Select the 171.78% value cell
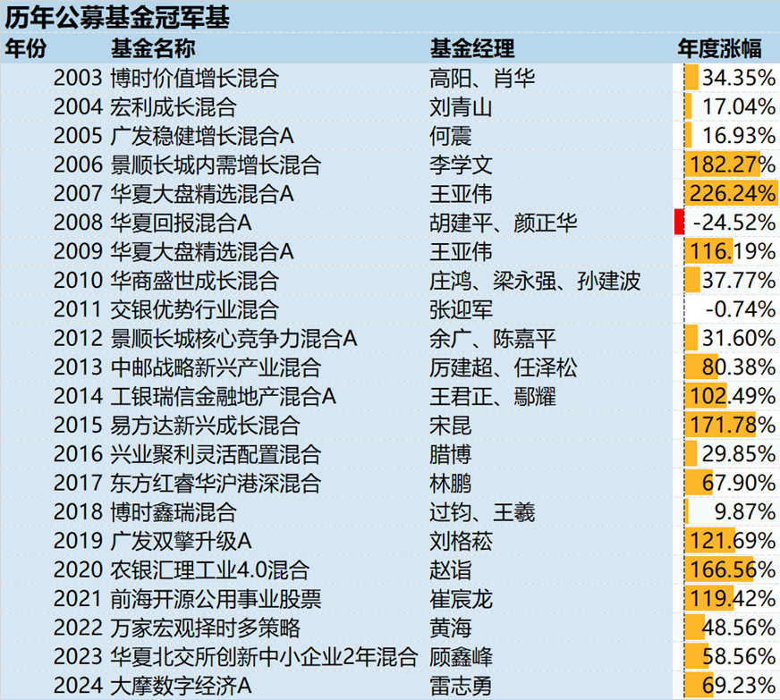Viewport: 780px width, 700px height. click(733, 425)
